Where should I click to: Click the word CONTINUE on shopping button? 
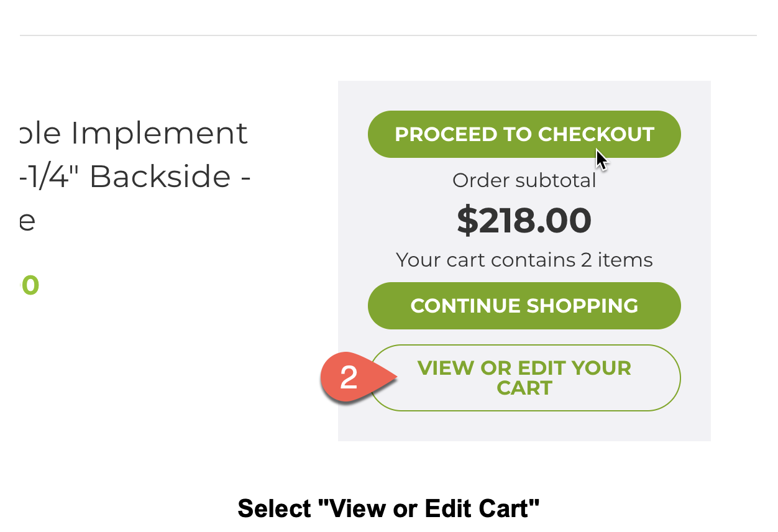click(x=465, y=306)
